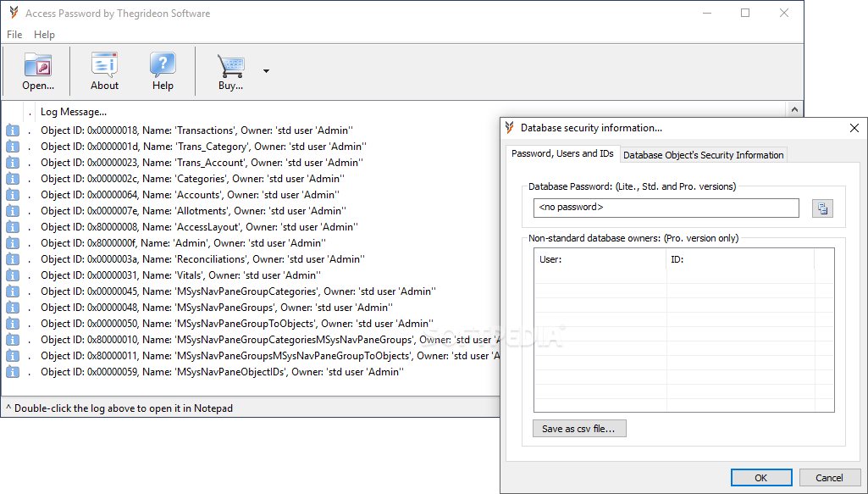Select log entry named 'Reconciliations'
The width and height of the screenshot is (868, 494).
pos(202,259)
